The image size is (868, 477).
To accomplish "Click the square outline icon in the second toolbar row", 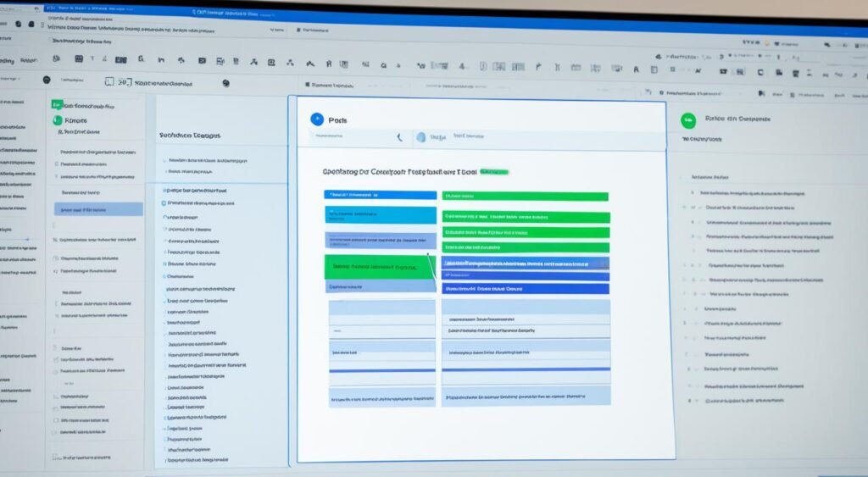I will [109, 82].
